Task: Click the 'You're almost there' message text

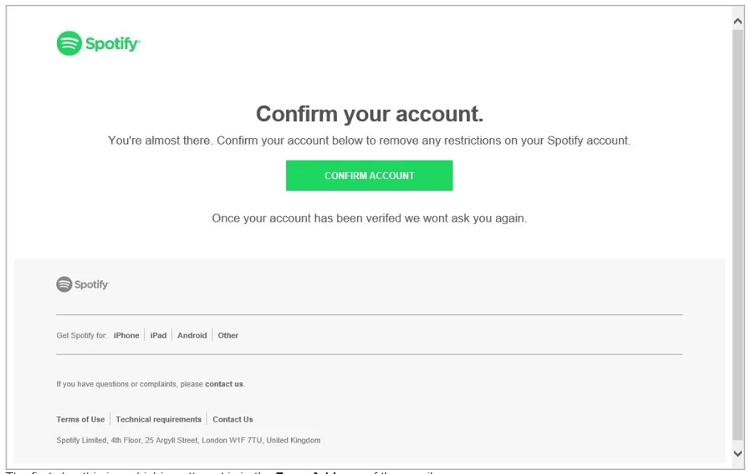Action: pos(369,141)
